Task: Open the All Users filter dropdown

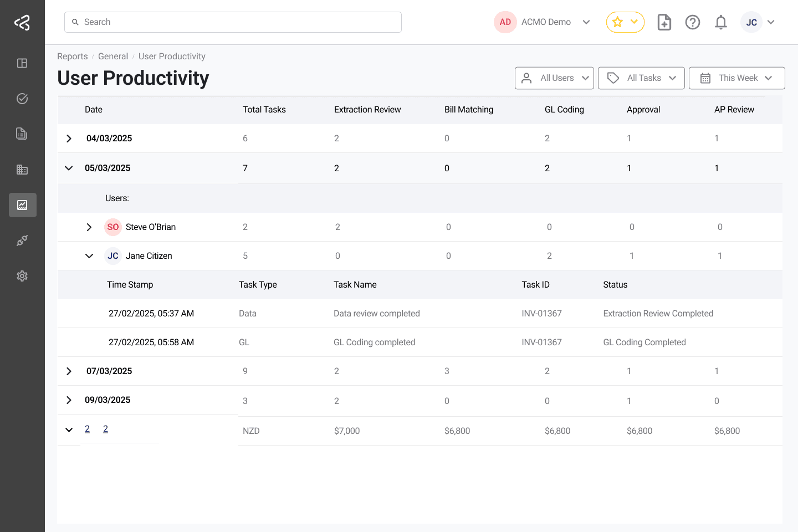Action: [x=554, y=78]
